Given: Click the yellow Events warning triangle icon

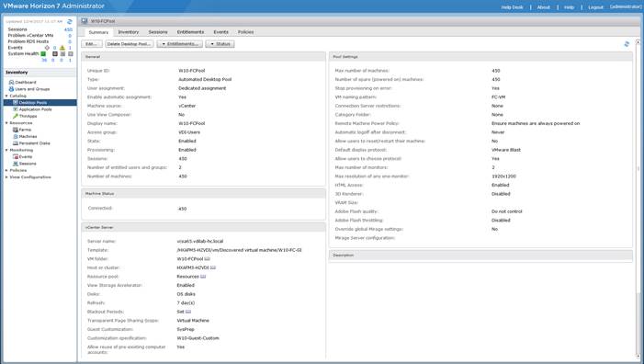Looking at the screenshot, I should [x=62, y=48].
